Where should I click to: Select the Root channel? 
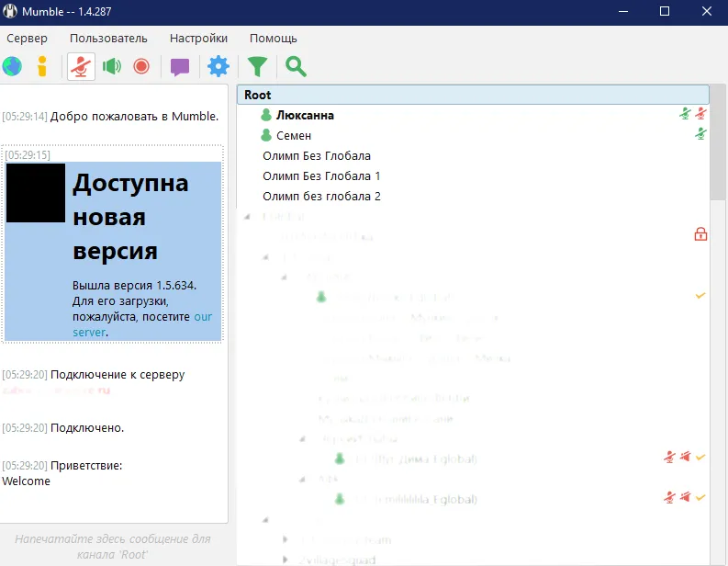tap(473, 95)
